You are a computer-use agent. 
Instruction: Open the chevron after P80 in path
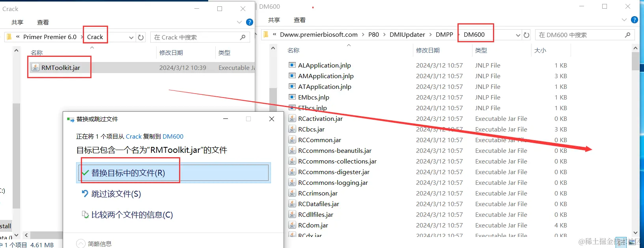(384, 35)
